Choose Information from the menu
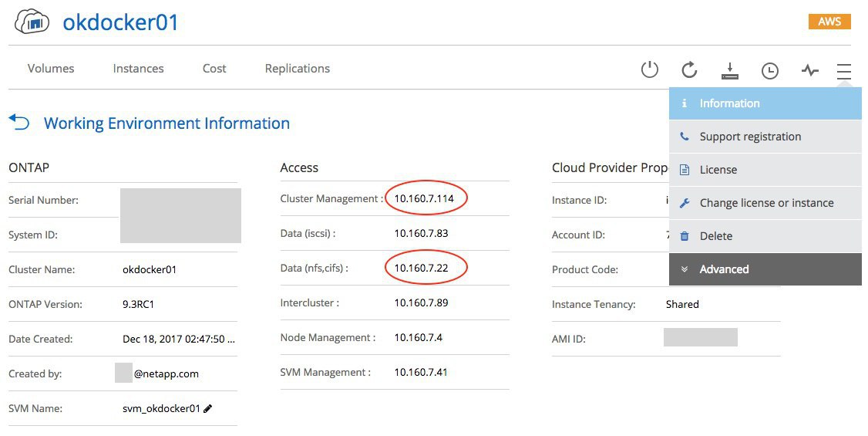The width and height of the screenshot is (868, 436). [x=765, y=103]
